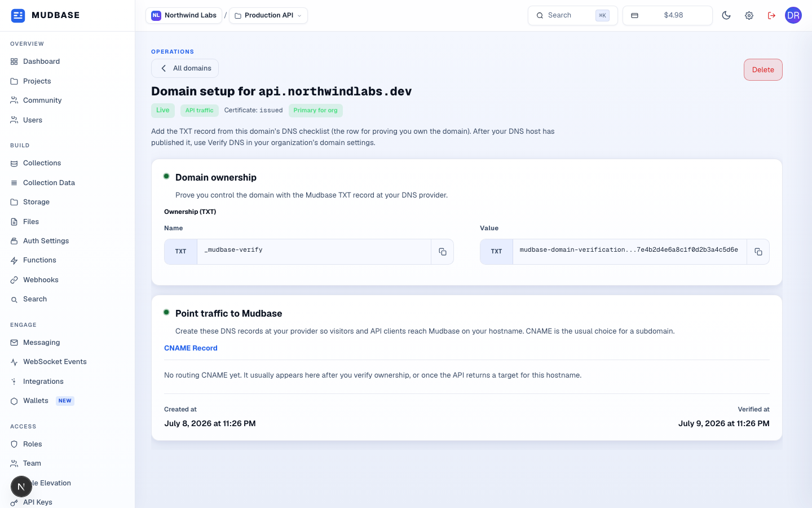
Task: Click the created date July 8, 2026
Action: tap(210, 424)
